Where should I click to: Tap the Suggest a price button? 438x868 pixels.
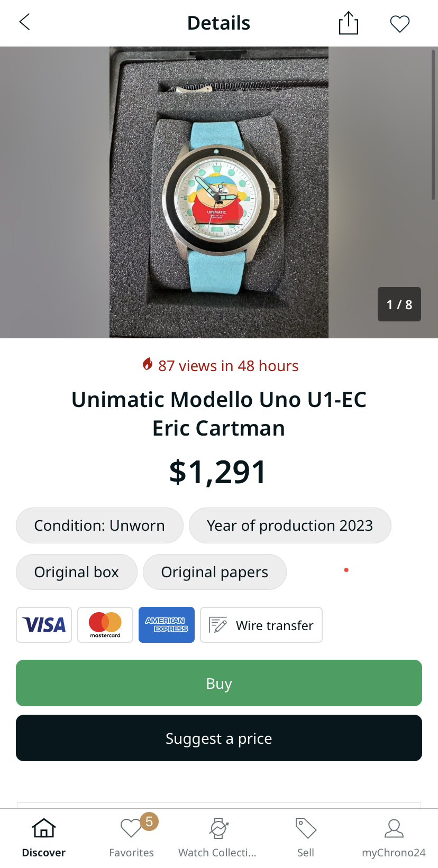pos(219,738)
